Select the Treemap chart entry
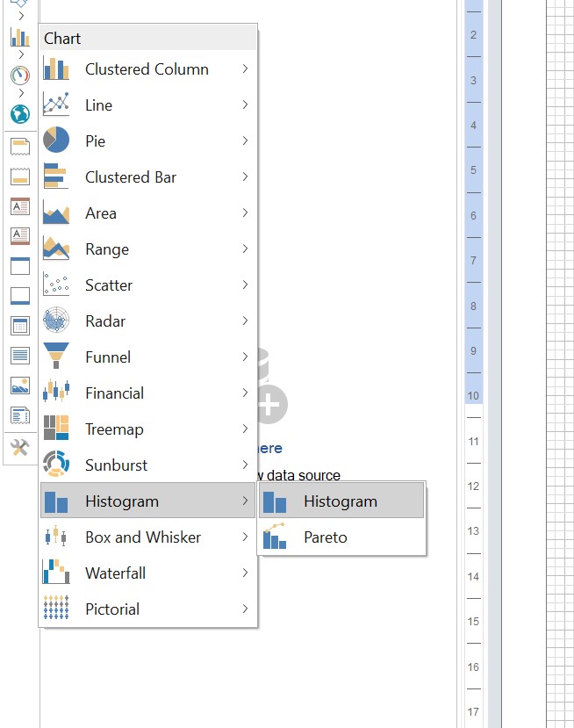Screen dimensions: 574x728 coord(148,429)
